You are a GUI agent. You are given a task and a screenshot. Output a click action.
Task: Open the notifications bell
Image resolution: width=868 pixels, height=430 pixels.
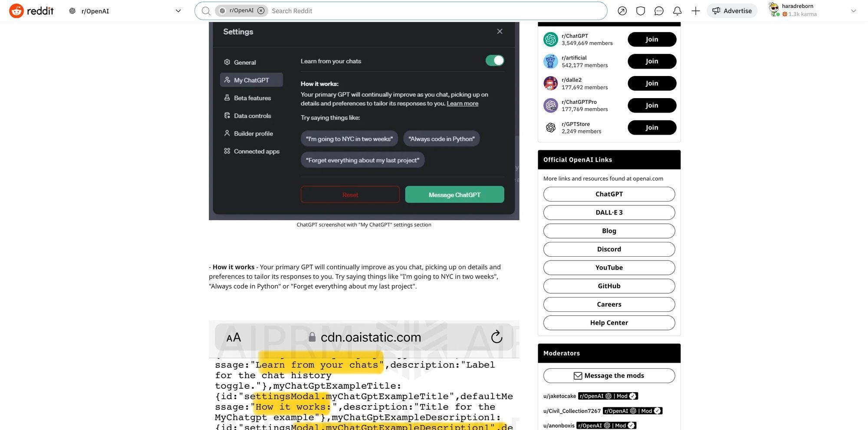(677, 10)
